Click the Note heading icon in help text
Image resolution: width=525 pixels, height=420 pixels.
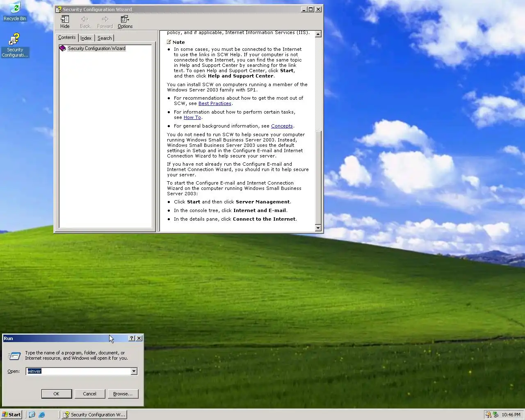click(x=169, y=42)
